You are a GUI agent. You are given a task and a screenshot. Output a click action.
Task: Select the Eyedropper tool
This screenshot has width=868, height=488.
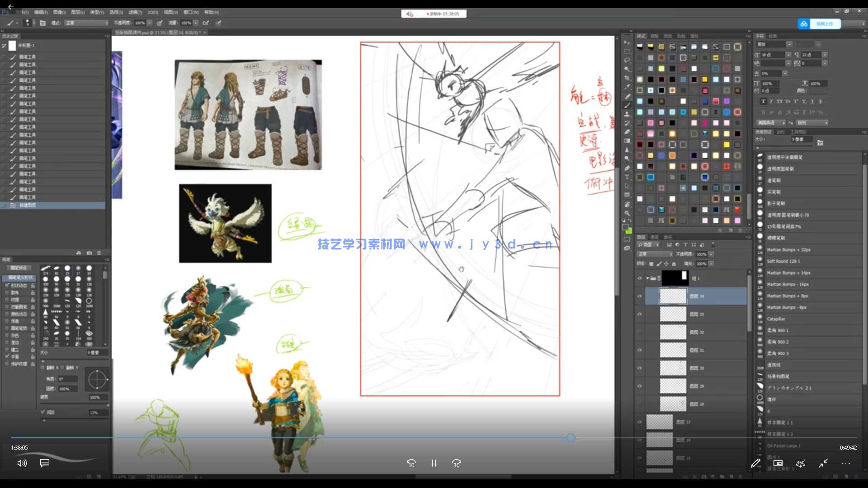pyautogui.click(x=627, y=87)
